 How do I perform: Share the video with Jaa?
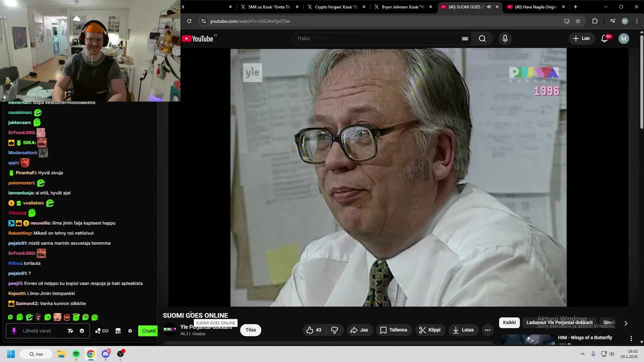point(359,330)
